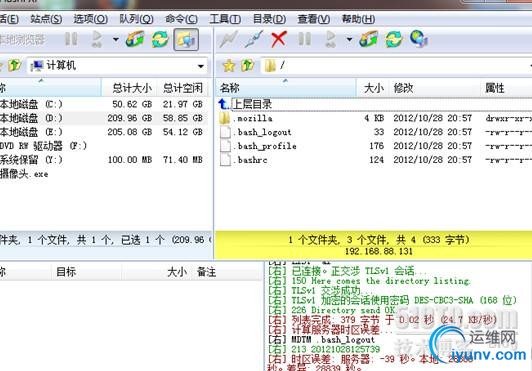Open the 工具(T) menu

225,19
